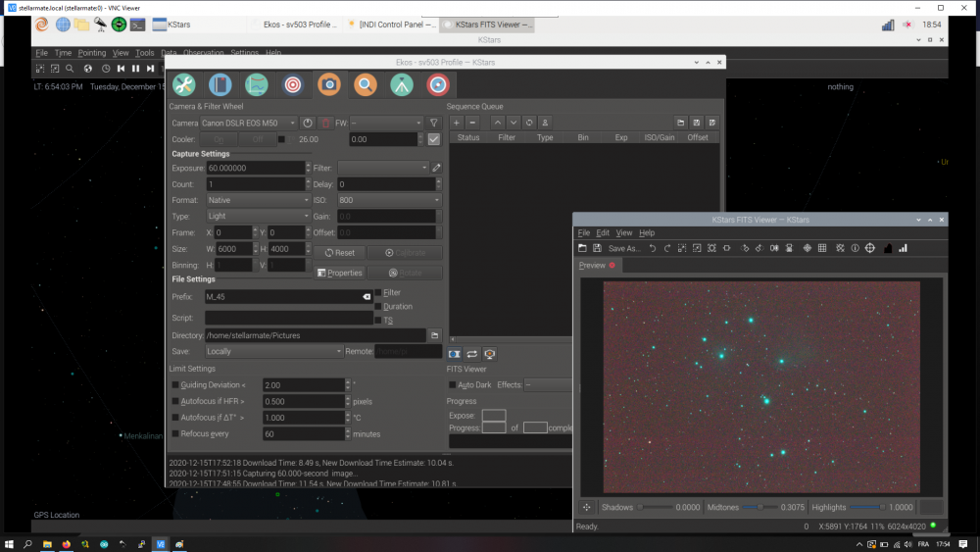Viewport: 980px width, 552px height.
Task: Click the camera reset power icon
Action: [308, 124]
